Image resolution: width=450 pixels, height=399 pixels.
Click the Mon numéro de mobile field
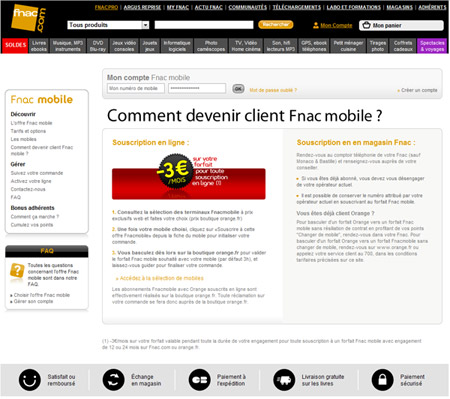136,88
